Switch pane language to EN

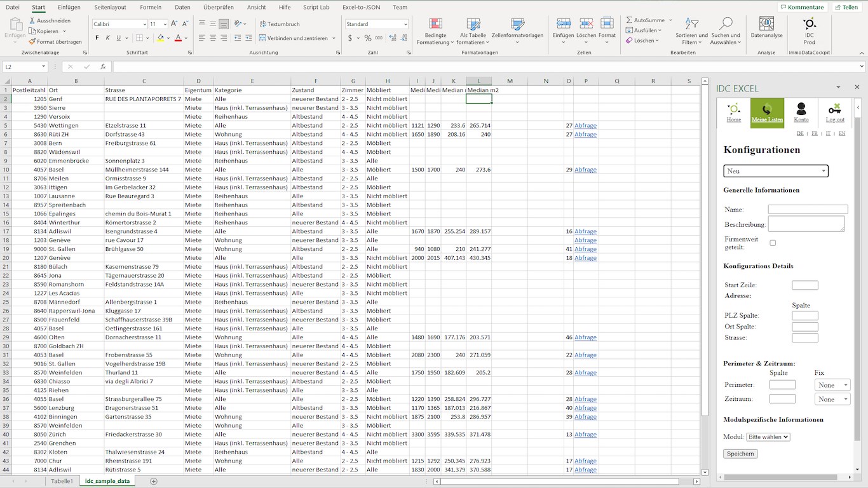coord(842,133)
